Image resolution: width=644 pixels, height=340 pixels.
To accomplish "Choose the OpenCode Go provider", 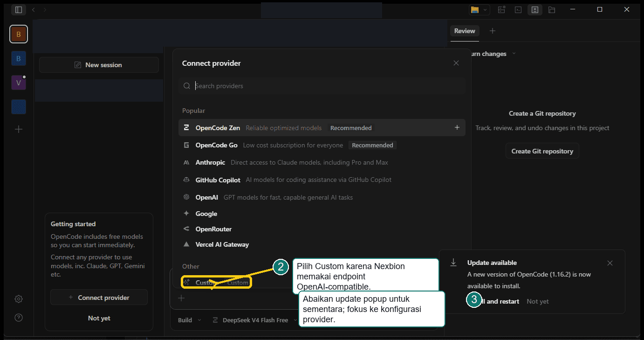I will coord(322,145).
